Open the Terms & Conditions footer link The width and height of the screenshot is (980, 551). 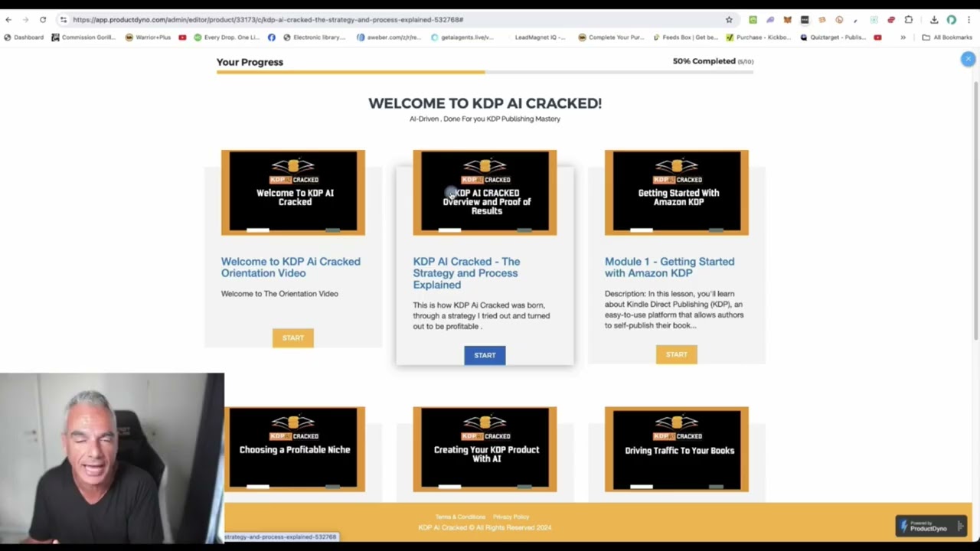tap(460, 517)
